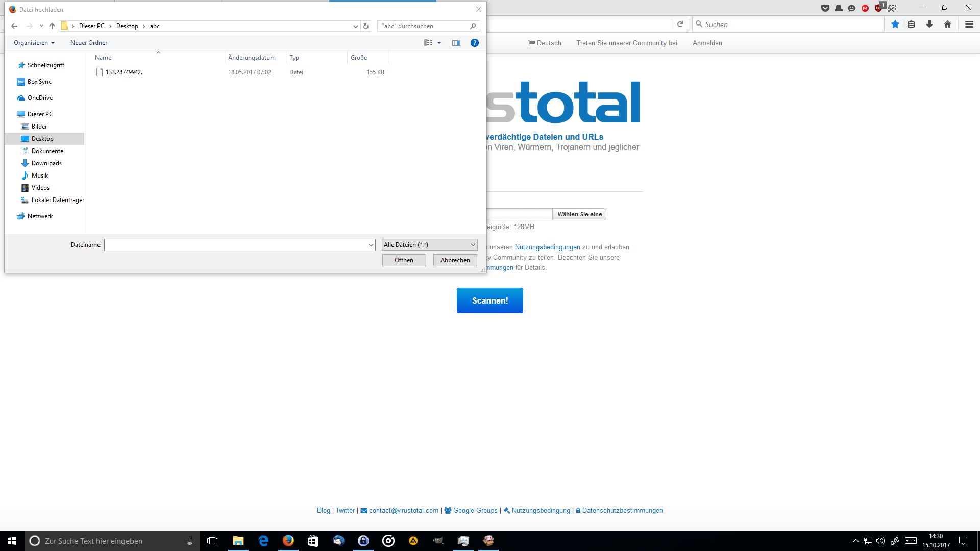
Task: Select the file 133.28749942.
Action: pos(124,72)
